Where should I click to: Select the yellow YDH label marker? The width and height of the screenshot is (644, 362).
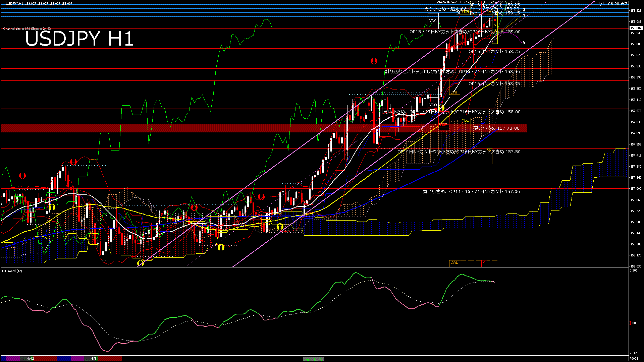tap(465, 11)
